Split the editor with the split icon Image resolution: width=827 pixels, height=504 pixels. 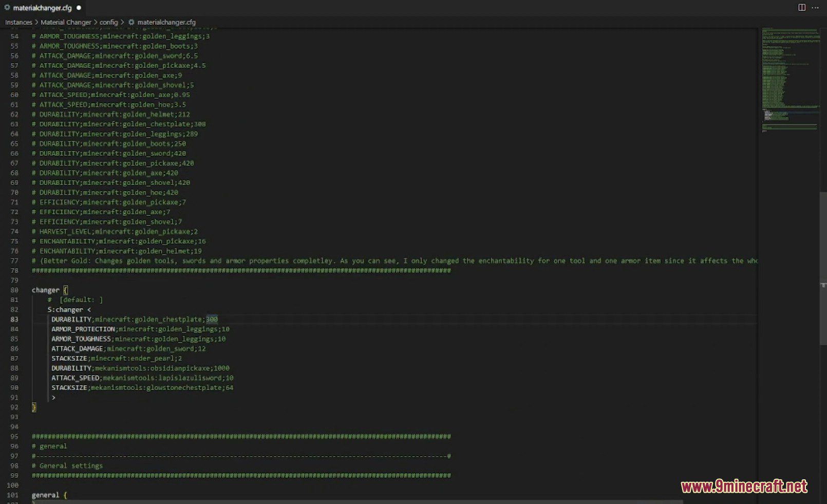802,7
